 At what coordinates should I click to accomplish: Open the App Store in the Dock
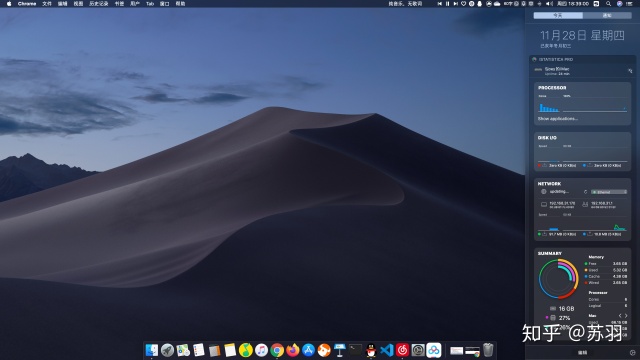[x=309, y=350]
